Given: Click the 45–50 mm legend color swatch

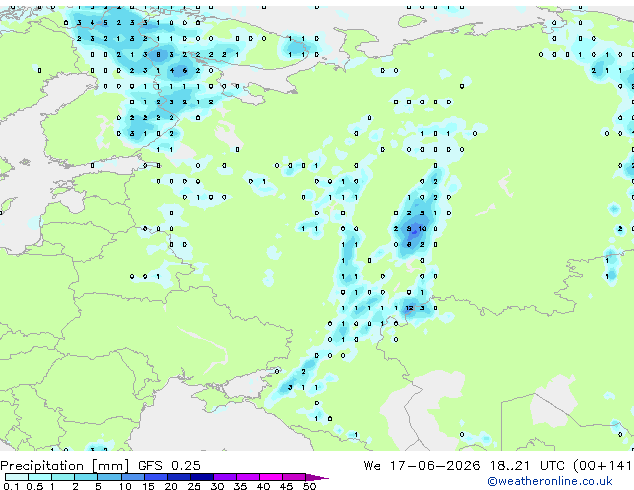Looking at the screenshot, I should click(294, 477).
